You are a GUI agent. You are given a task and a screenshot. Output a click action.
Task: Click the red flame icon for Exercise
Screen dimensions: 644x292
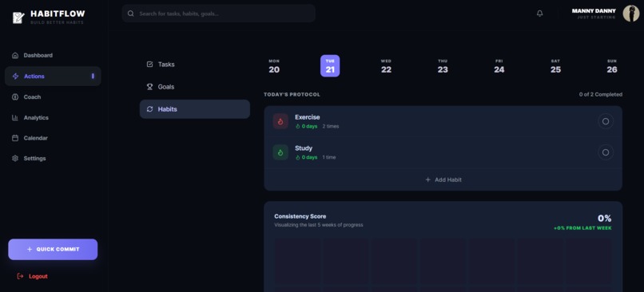(280, 121)
